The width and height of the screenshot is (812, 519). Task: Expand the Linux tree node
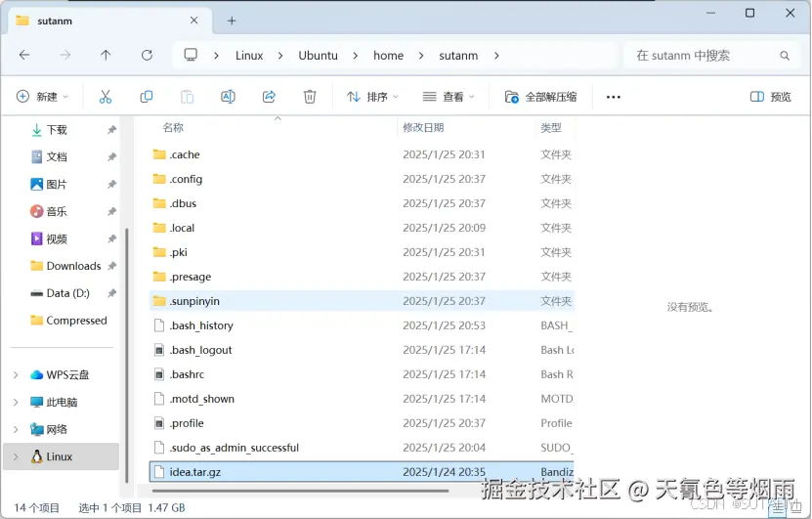click(16, 456)
